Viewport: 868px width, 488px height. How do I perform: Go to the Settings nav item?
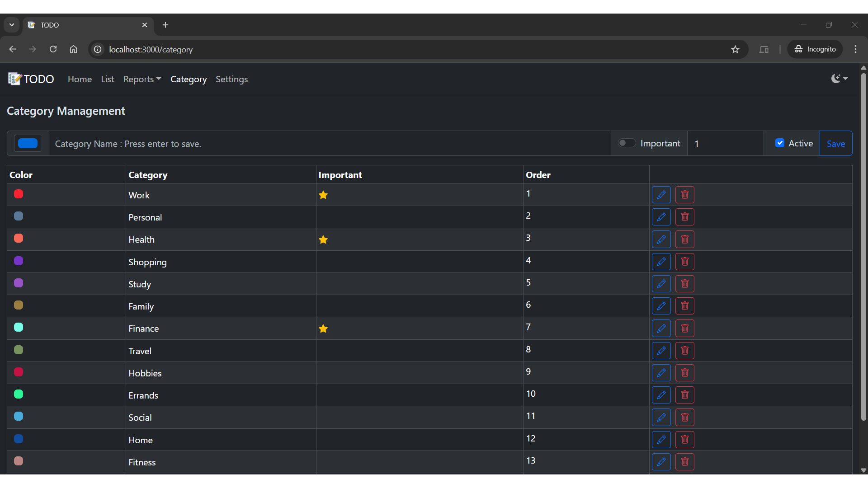pos(231,79)
